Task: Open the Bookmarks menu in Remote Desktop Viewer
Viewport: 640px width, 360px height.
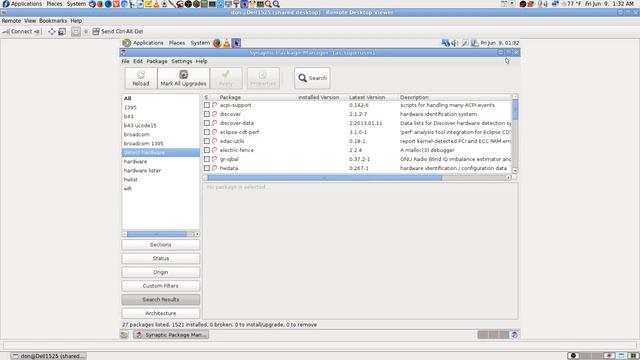Action: [x=53, y=20]
